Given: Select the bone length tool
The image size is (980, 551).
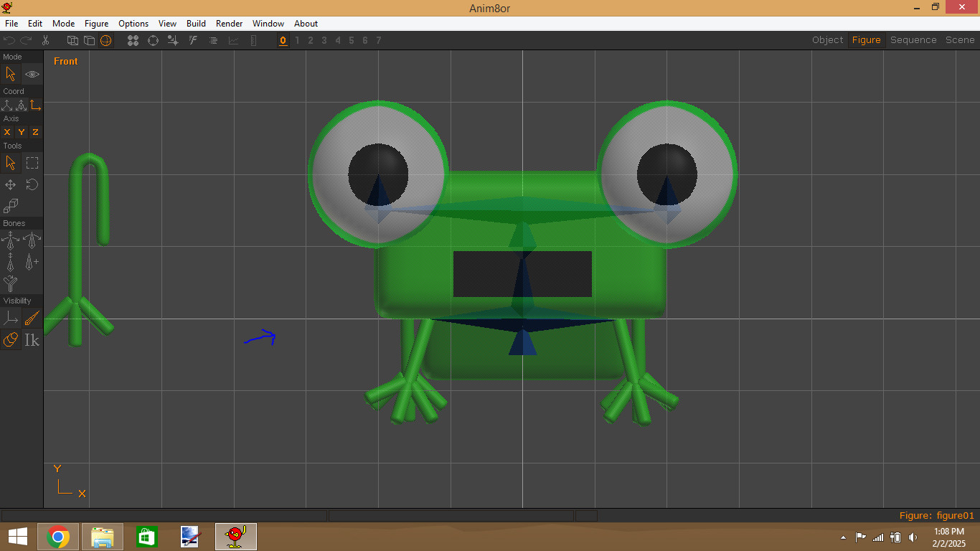Looking at the screenshot, I should coord(11,262).
